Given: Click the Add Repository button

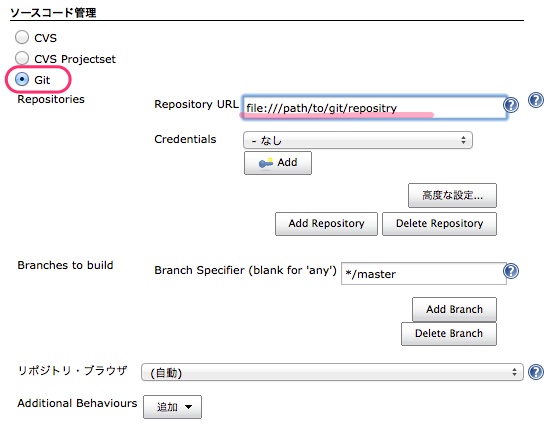Looking at the screenshot, I should point(326,224).
